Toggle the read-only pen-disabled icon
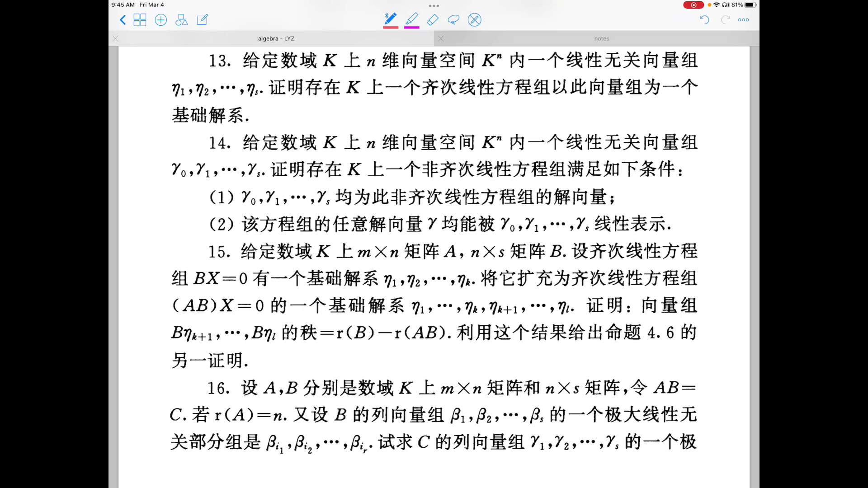Screen dimensions: 868x488 click(x=475, y=20)
